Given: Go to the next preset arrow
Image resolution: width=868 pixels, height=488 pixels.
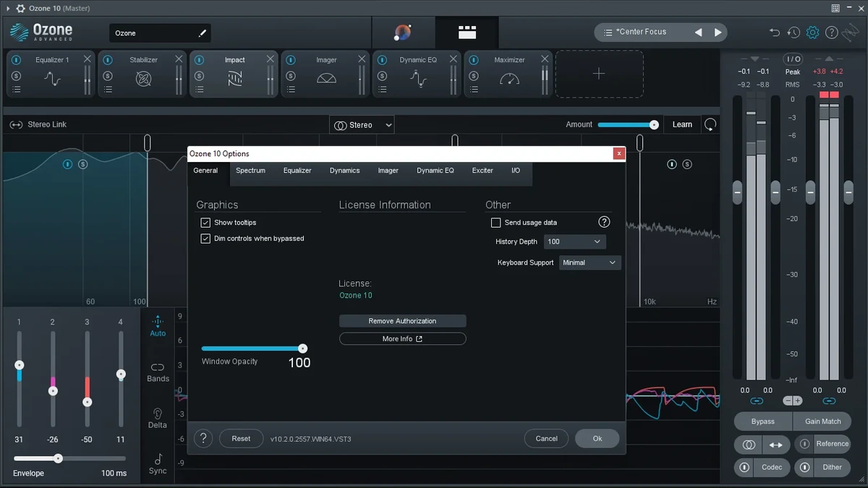Looking at the screenshot, I should [718, 33].
